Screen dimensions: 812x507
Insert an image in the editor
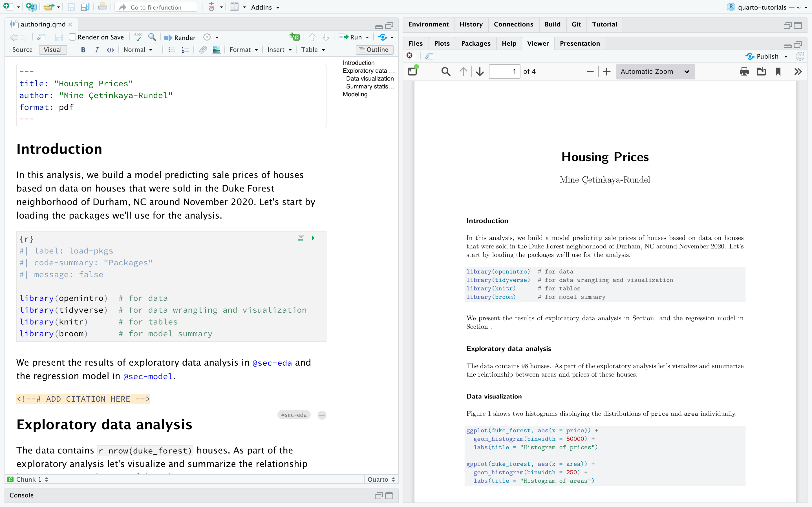coord(217,50)
